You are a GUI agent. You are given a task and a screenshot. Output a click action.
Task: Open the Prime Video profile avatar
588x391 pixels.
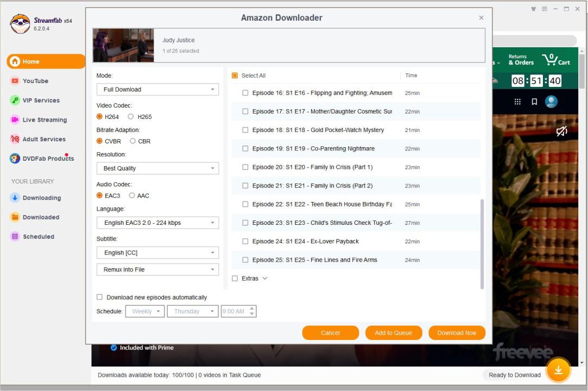(551, 102)
